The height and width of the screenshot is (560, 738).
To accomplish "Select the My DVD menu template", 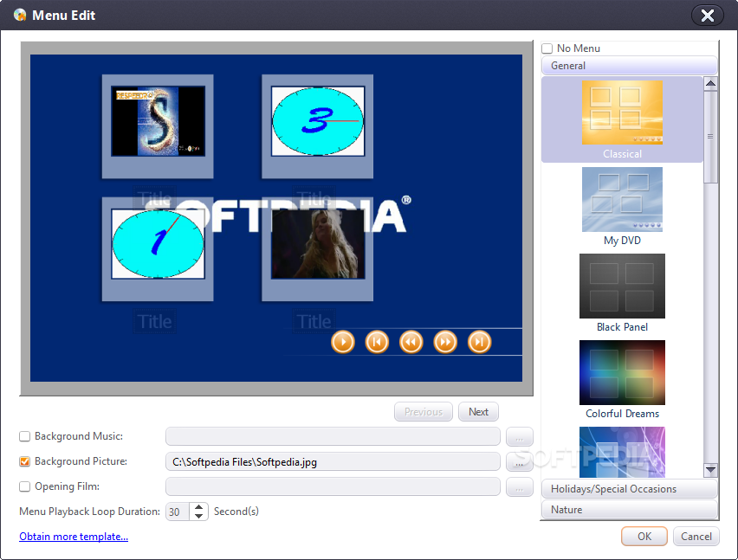I will [622, 206].
